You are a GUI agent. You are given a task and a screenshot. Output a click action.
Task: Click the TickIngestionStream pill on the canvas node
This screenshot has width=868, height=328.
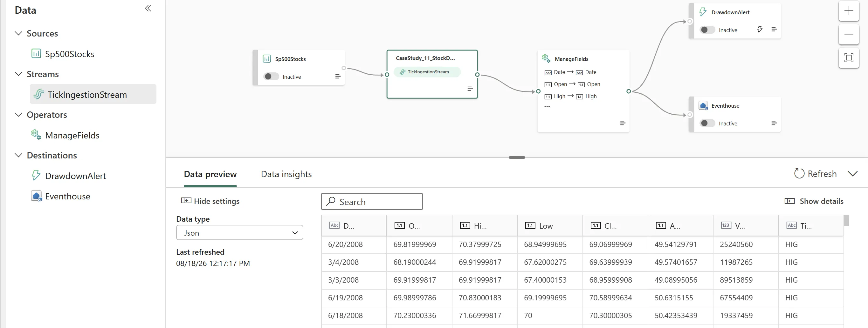(427, 72)
